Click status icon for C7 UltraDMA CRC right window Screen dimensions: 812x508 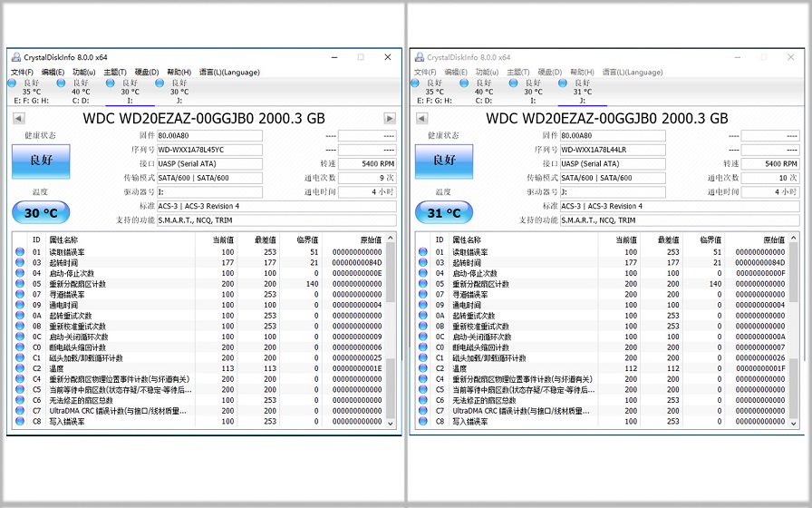tap(423, 411)
